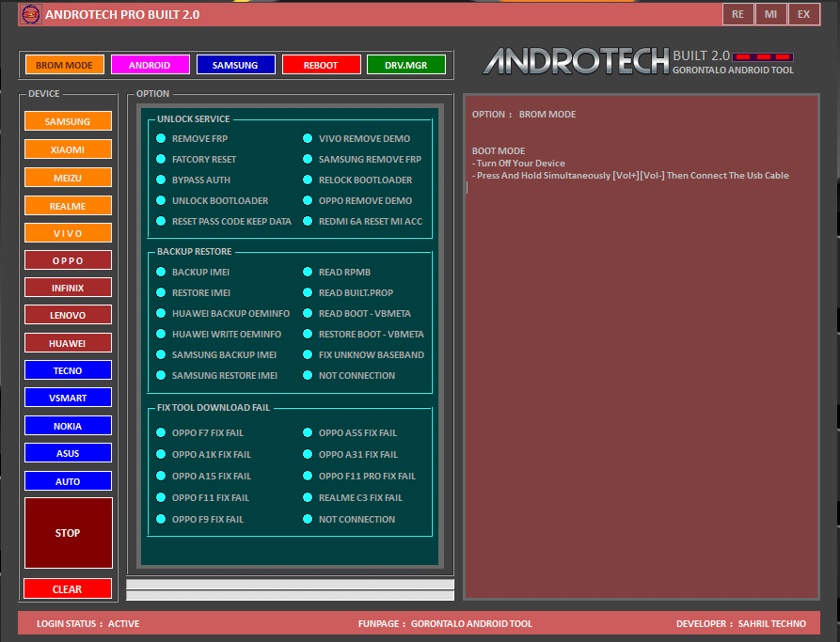Select the LENOVO device button
Screen dimensions: 840x642
(68, 315)
